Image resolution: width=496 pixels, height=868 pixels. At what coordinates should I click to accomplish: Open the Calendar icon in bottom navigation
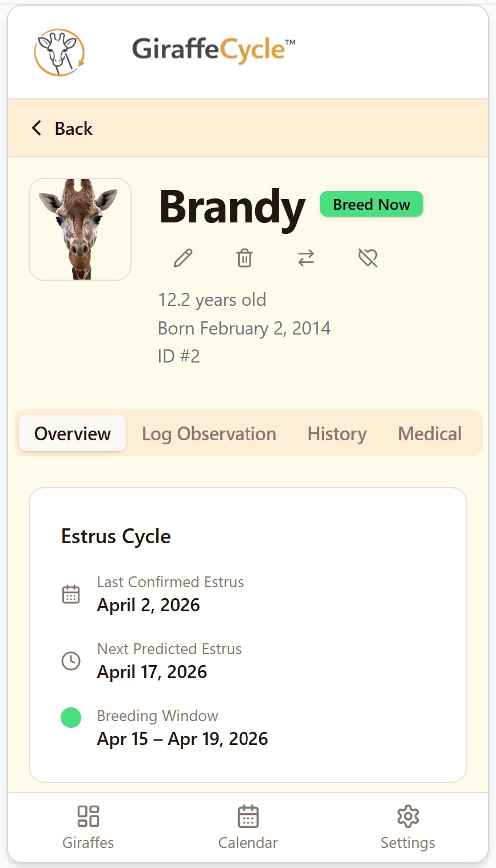click(x=248, y=816)
